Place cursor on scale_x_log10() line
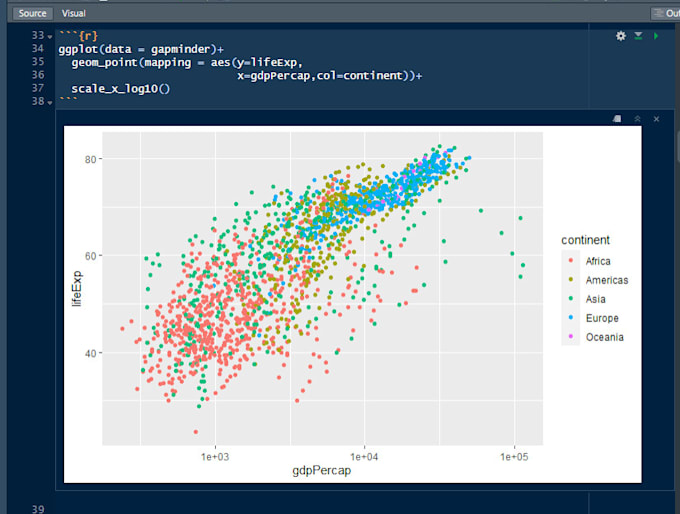Image resolution: width=680 pixels, height=514 pixels. click(x=121, y=89)
